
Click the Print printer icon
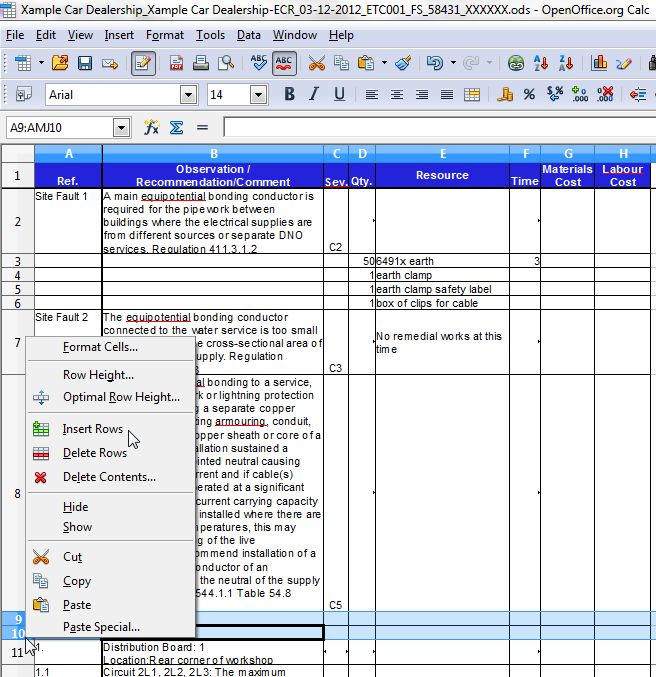(201, 63)
